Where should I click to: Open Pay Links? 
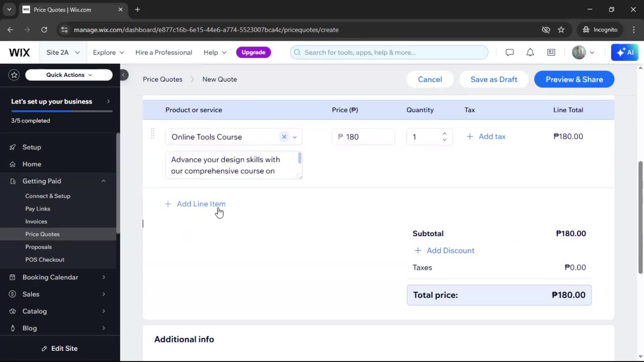(x=38, y=209)
